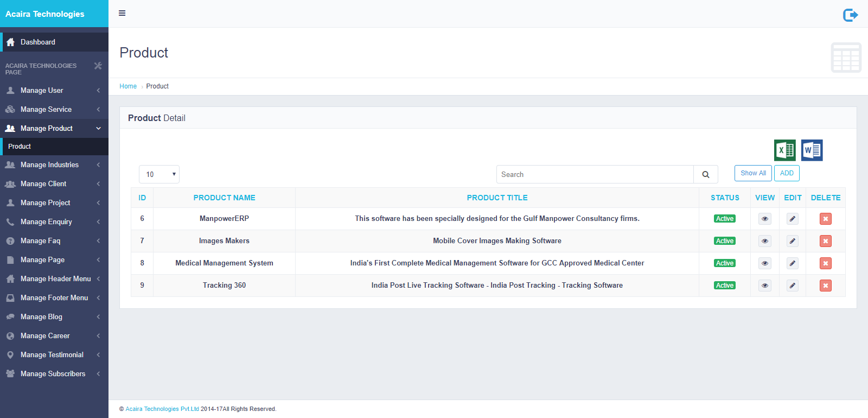
Task: Toggle Active status for Images Makers
Action: 724,241
